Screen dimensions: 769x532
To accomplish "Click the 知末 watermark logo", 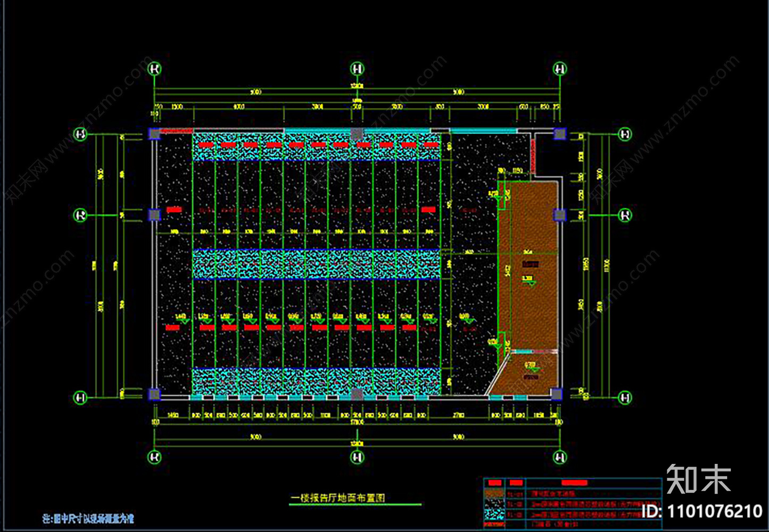I will coord(698,479).
